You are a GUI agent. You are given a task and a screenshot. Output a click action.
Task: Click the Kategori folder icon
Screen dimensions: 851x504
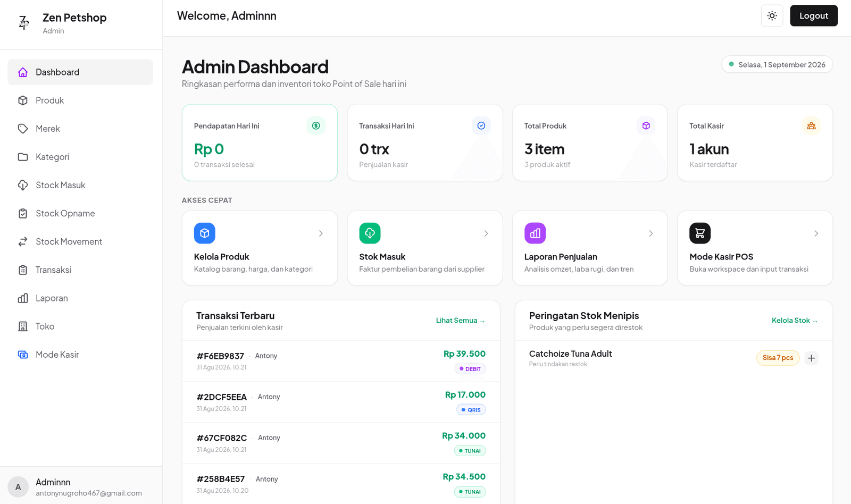23,157
